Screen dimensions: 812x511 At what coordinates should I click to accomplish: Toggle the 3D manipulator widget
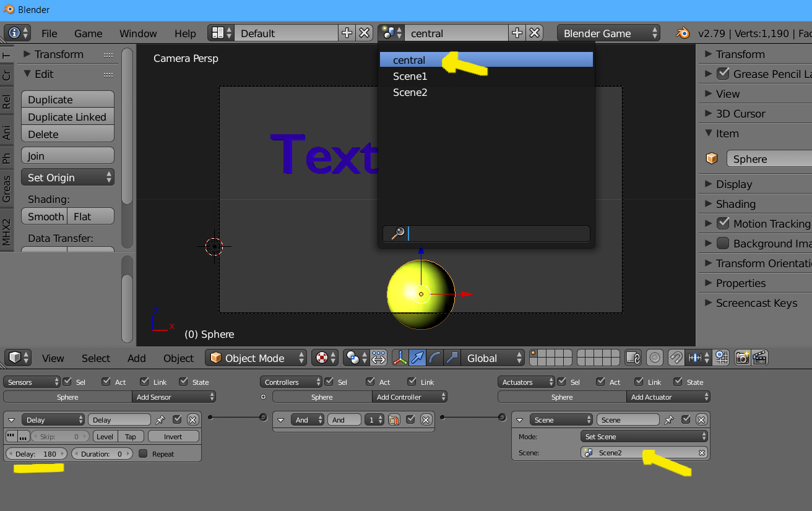click(x=400, y=358)
